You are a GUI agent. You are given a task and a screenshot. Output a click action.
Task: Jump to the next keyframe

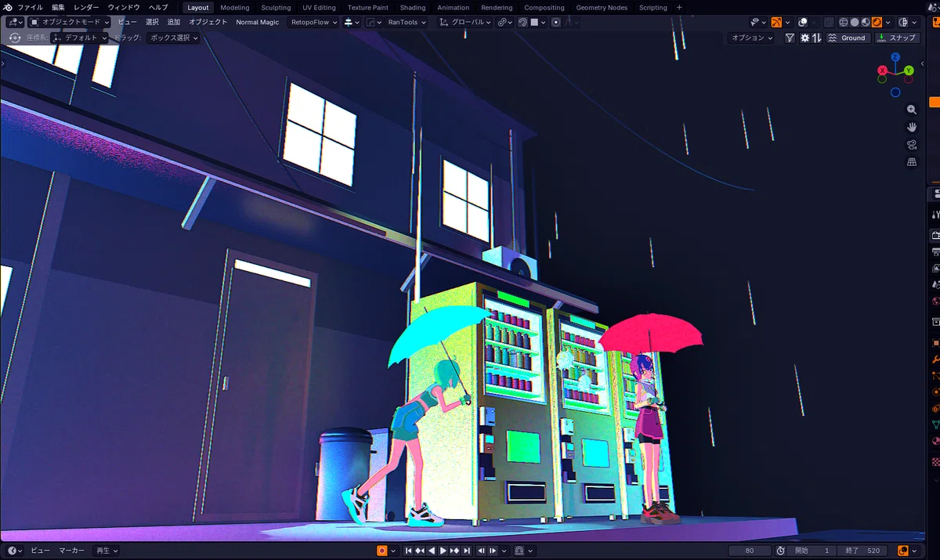point(455,551)
